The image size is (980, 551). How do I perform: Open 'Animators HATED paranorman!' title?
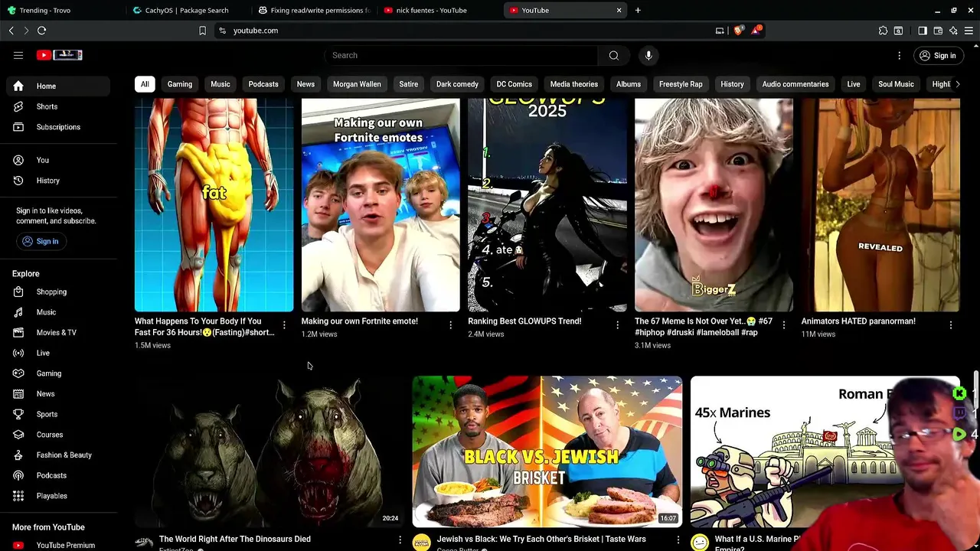click(x=858, y=321)
